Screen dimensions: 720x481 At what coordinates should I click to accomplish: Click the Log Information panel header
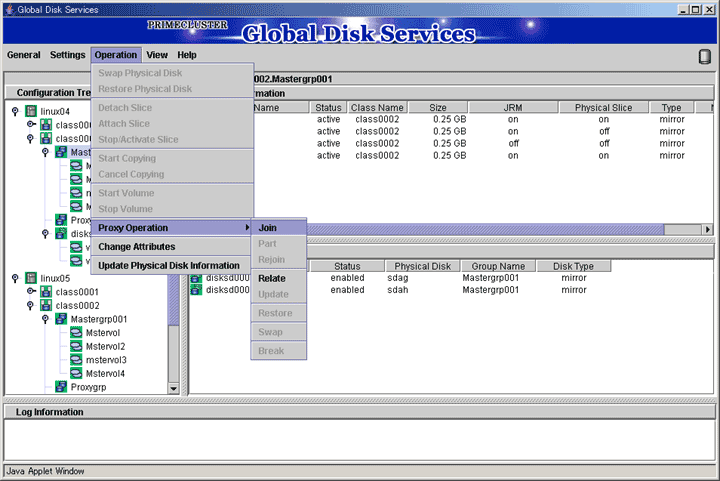pos(360,412)
